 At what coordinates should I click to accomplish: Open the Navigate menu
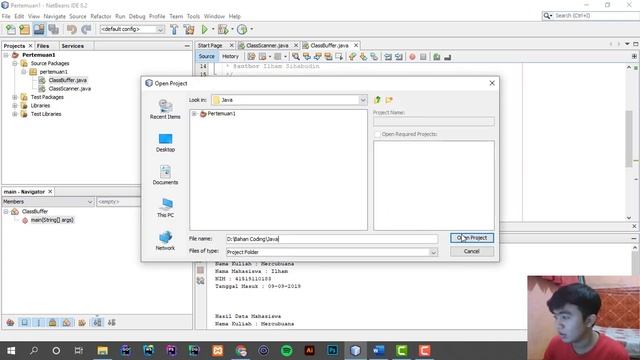54,16
